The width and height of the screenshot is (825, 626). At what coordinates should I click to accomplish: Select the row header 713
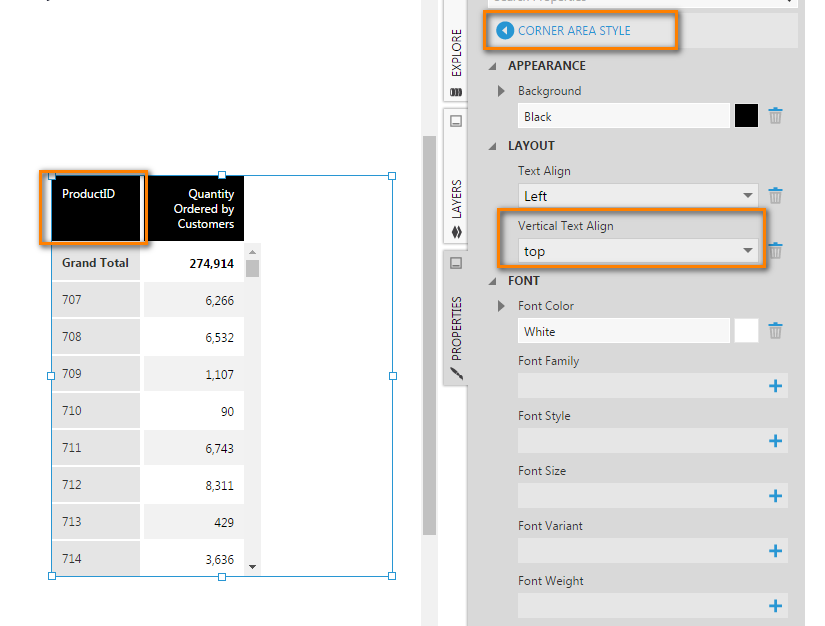tap(96, 522)
